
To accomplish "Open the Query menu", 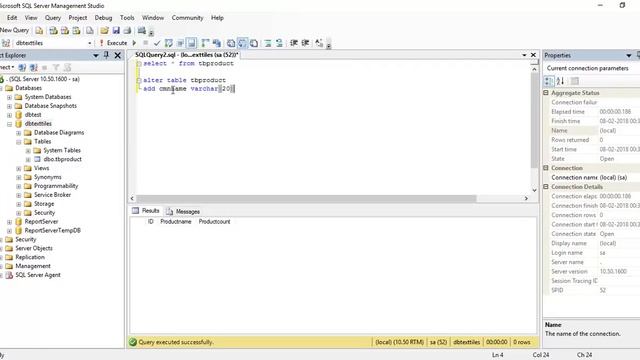I will [53, 18].
